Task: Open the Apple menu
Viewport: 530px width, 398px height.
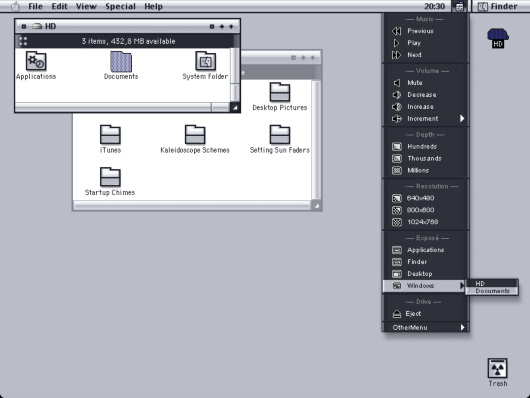Action: (x=15, y=6)
